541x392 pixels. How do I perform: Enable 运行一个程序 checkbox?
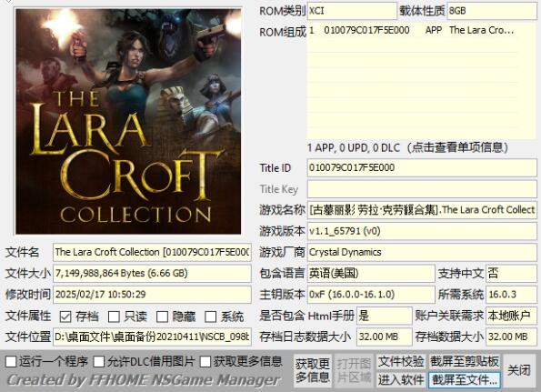coord(11,361)
